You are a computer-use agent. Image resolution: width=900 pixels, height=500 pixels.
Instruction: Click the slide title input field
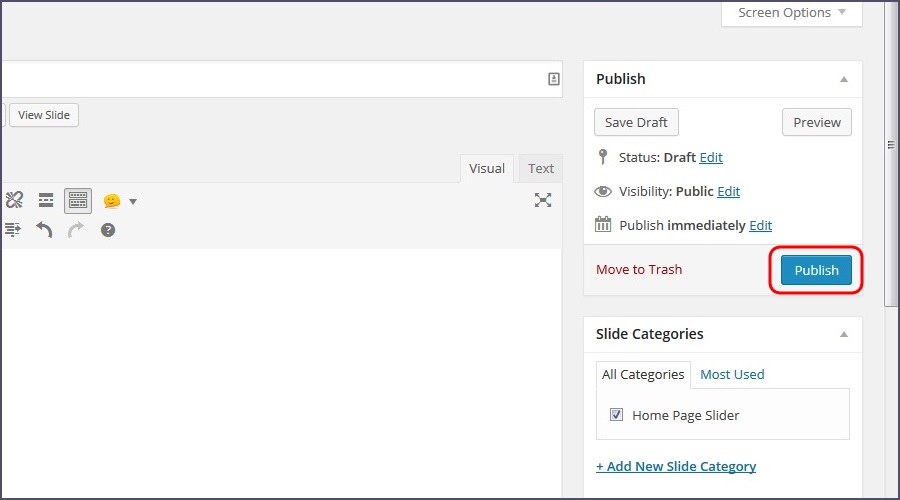coord(270,79)
